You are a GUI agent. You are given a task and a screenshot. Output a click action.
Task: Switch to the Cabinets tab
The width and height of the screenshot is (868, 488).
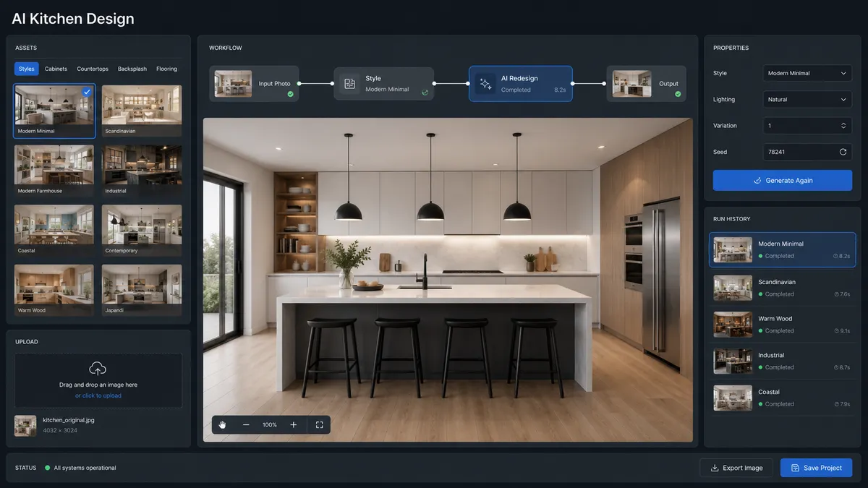click(56, 69)
